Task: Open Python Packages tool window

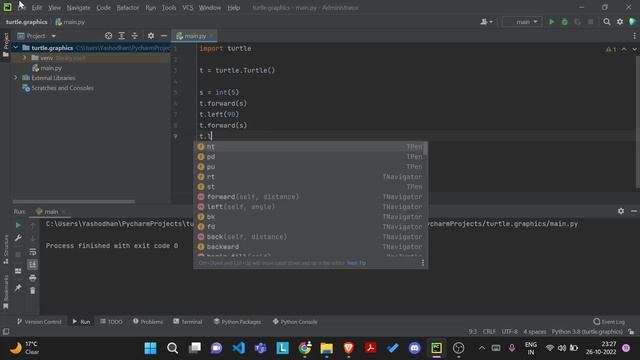Action: click(237, 322)
